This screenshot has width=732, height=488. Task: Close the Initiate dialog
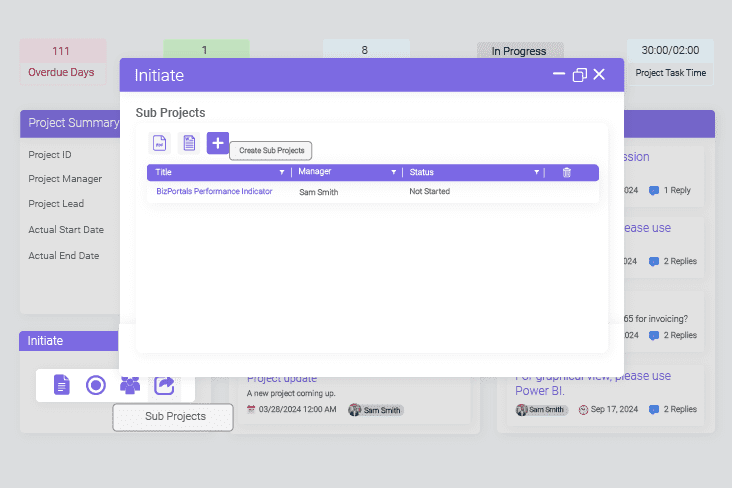pos(599,75)
